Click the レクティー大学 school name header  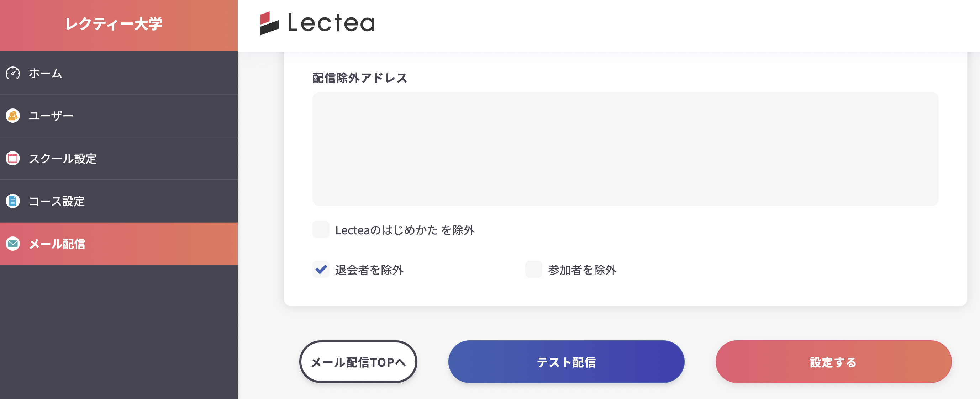pyautogui.click(x=114, y=24)
